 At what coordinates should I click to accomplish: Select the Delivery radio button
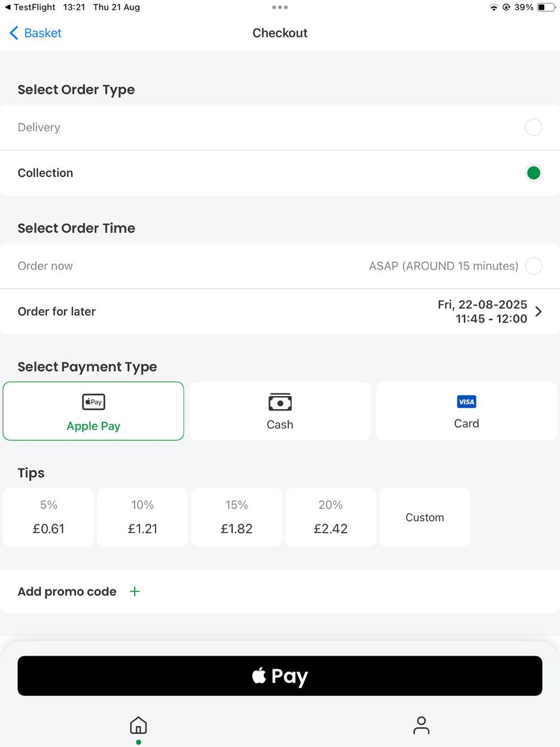[x=533, y=127]
